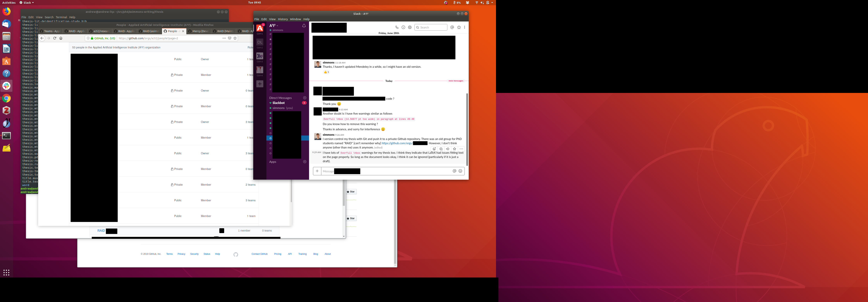Star the hovered message
Screen dimensions: 868x302
(455, 149)
